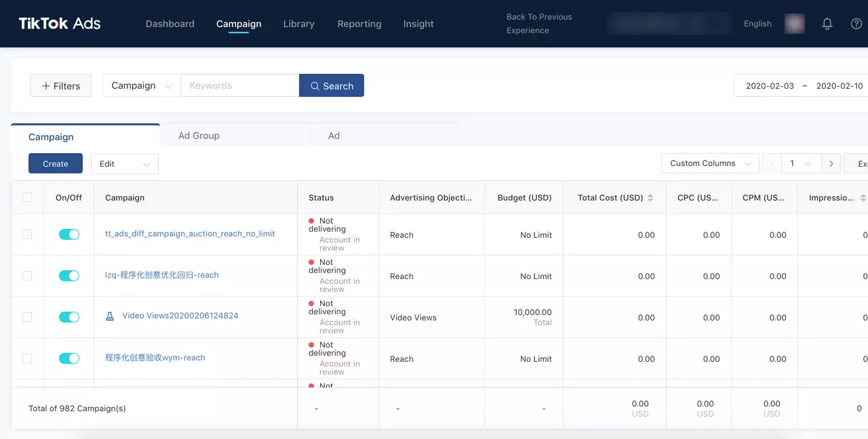Viewport: 868px width, 439px height.
Task: Open the Library menu
Action: [x=299, y=24]
